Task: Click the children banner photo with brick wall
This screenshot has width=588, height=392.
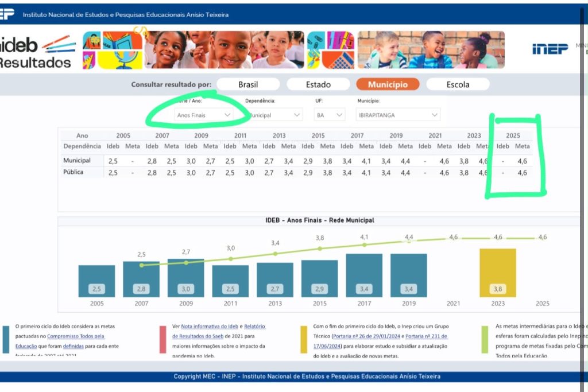Action: pos(431,50)
